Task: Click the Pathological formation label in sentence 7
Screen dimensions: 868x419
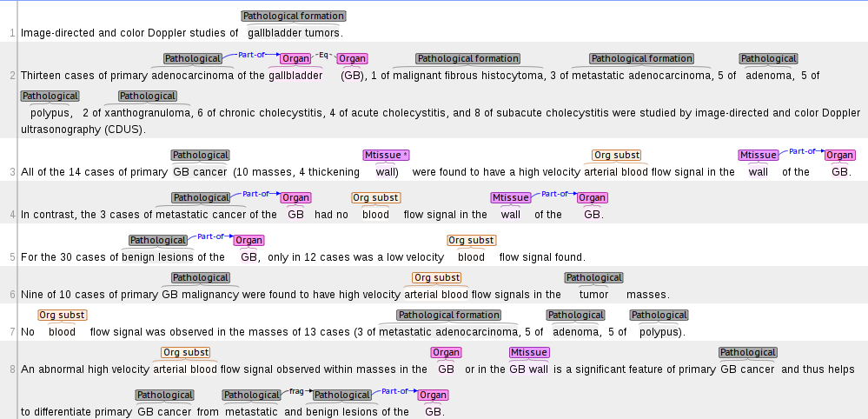Action: (x=448, y=316)
